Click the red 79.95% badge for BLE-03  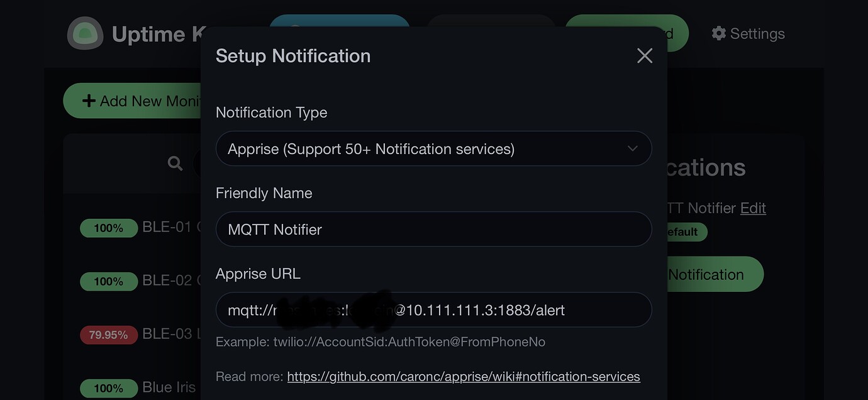(x=108, y=335)
